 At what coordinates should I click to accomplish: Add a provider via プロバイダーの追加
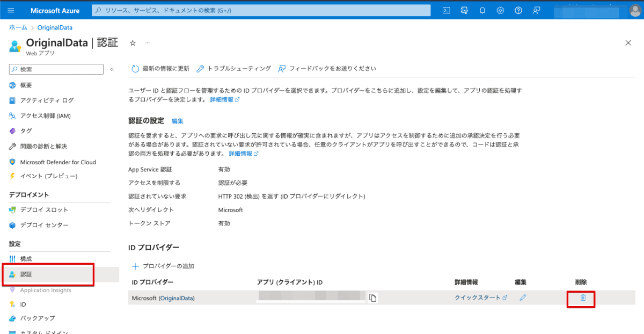163,266
